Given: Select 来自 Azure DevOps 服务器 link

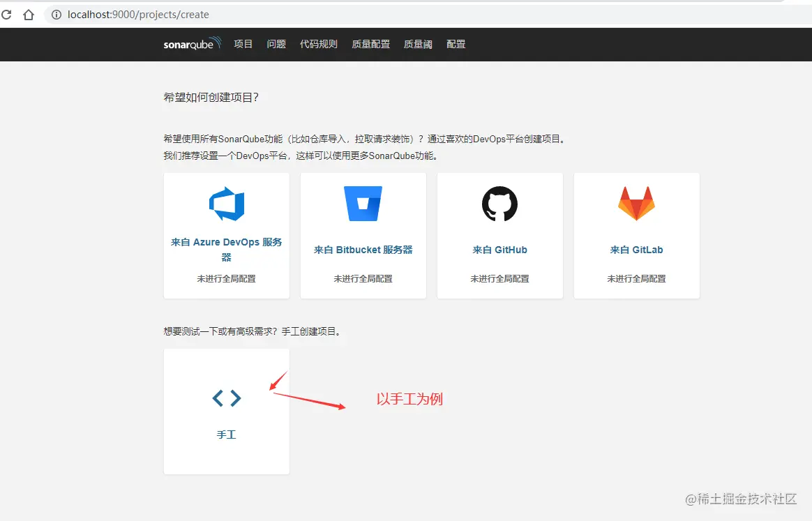Looking at the screenshot, I should 226,249.
